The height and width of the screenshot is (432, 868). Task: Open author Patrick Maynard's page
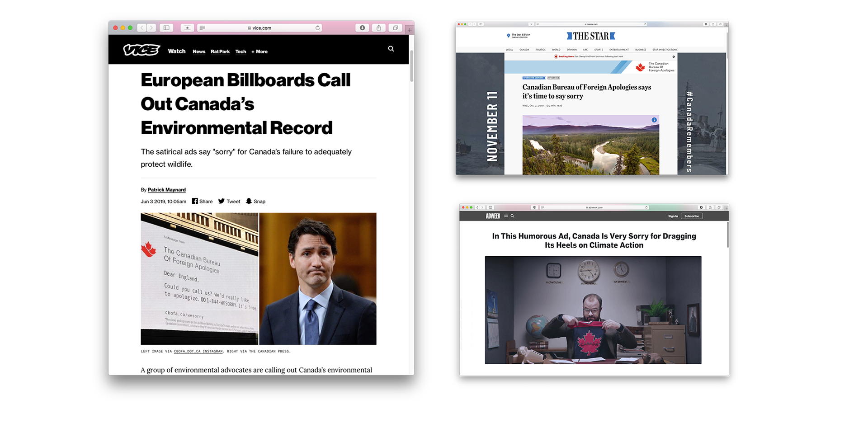(167, 190)
